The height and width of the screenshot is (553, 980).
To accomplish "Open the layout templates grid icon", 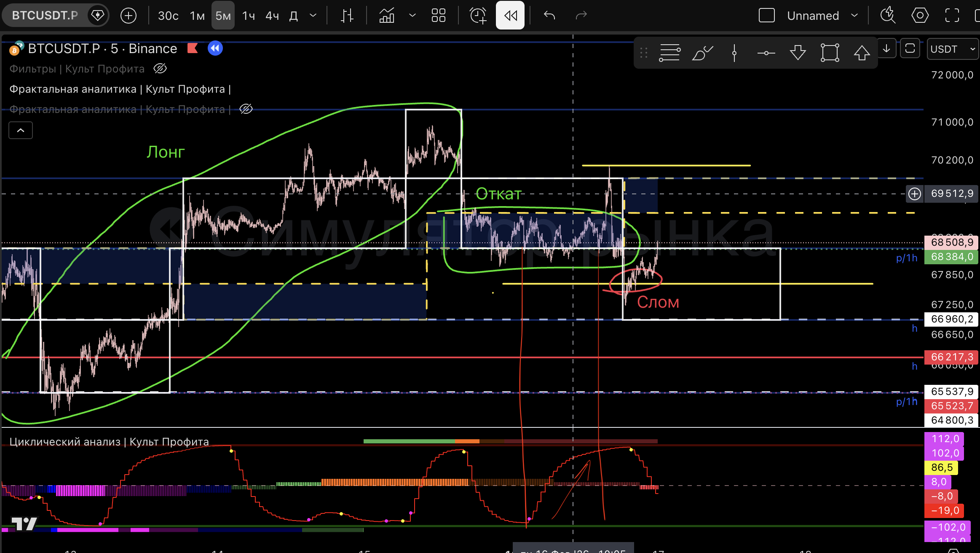I will (x=438, y=16).
